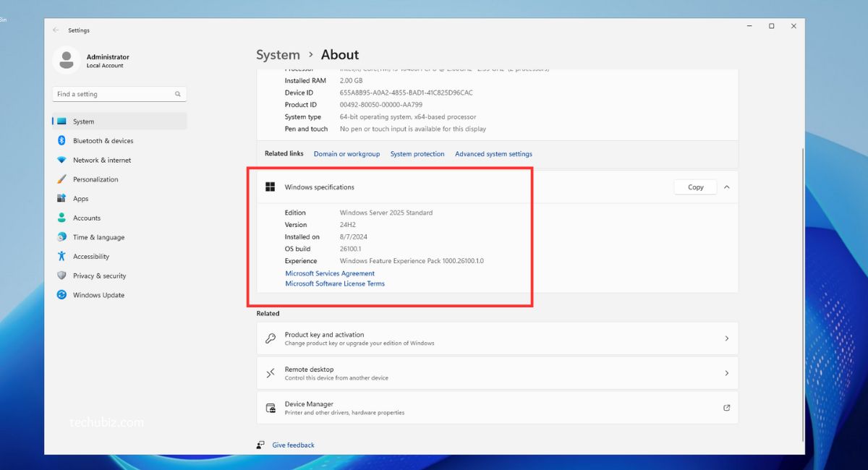Image resolution: width=868 pixels, height=470 pixels.
Task: Copy the Windows specifications
Action: coord(695,187)
